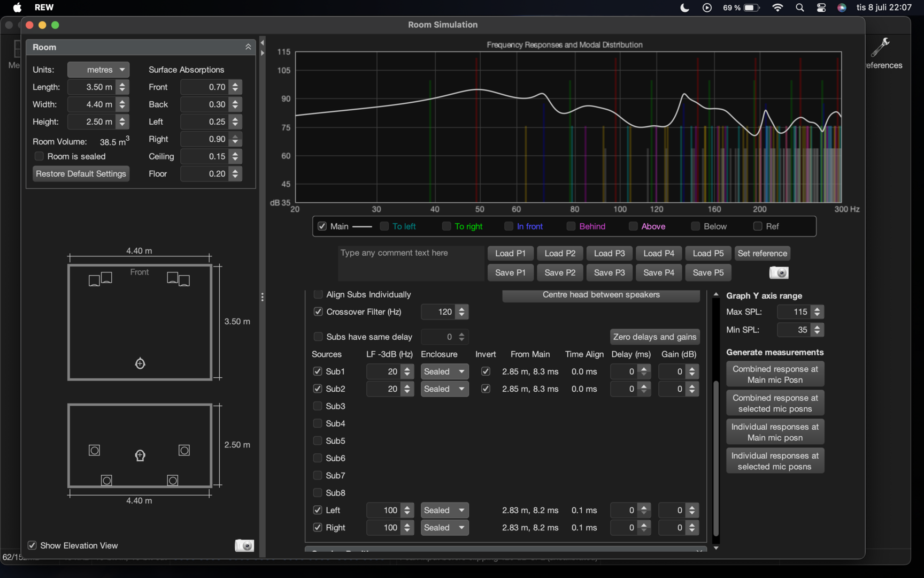Open the Apple menu

(x=17, y=7)
